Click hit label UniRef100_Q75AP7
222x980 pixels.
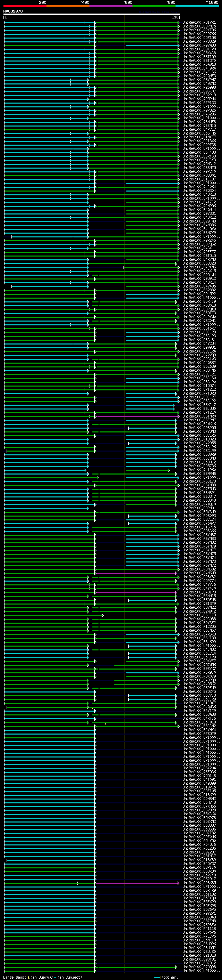(199, 524)
